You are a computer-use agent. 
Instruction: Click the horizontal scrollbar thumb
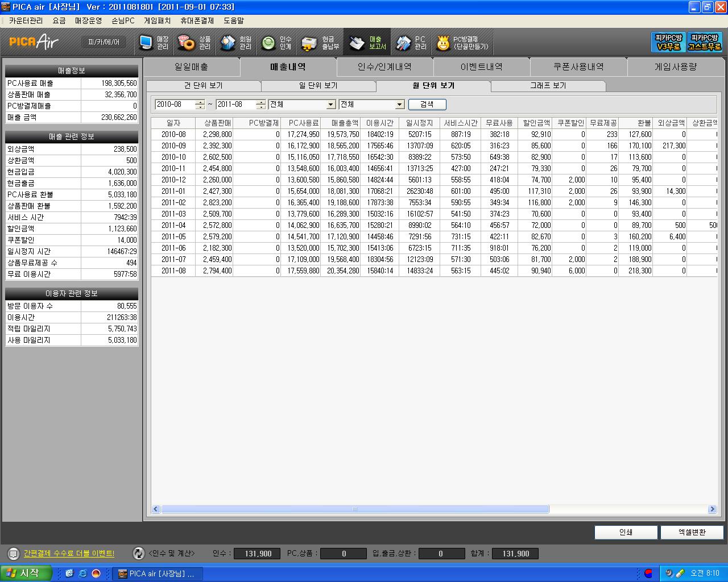(355, 509)
